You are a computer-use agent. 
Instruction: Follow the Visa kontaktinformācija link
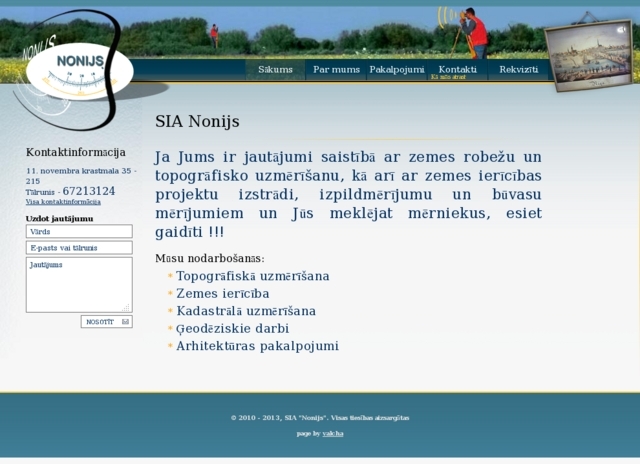[x=63, y=202]
